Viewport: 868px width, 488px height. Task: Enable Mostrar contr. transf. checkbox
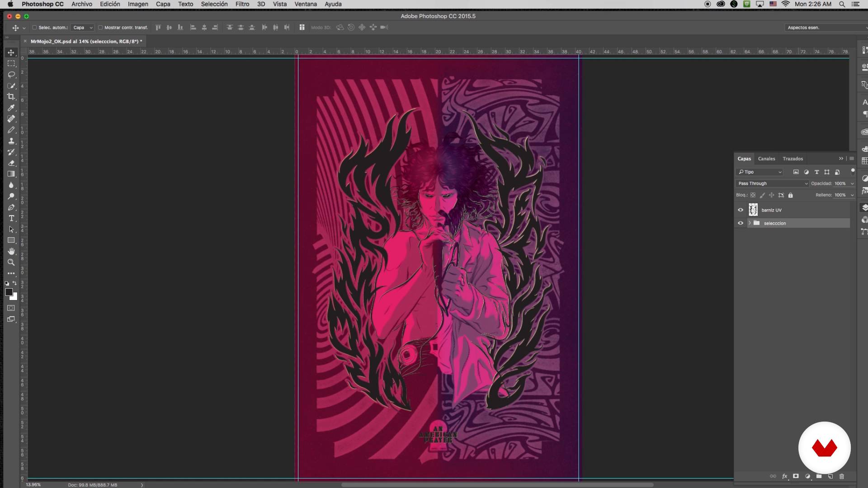tap(100, 28)
